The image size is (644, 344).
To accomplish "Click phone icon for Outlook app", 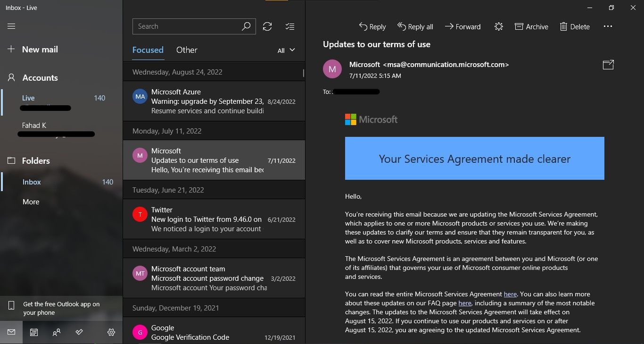I will pos(11,306).
